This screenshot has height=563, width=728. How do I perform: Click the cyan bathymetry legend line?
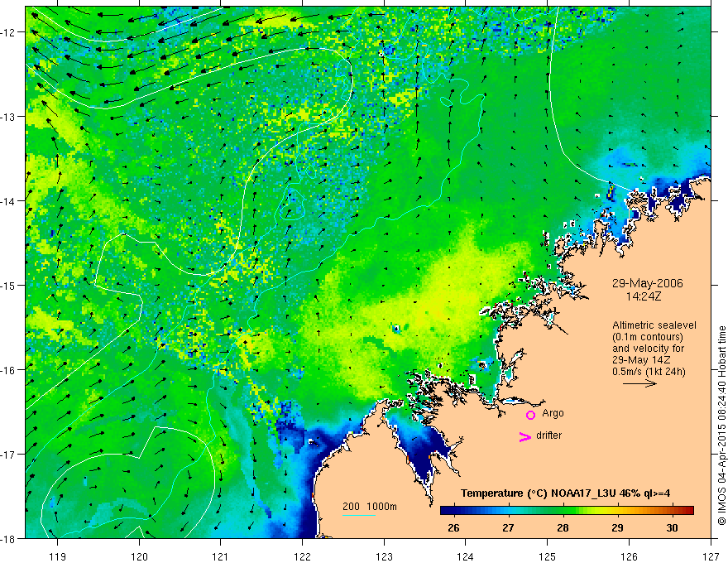pos(359,515)
